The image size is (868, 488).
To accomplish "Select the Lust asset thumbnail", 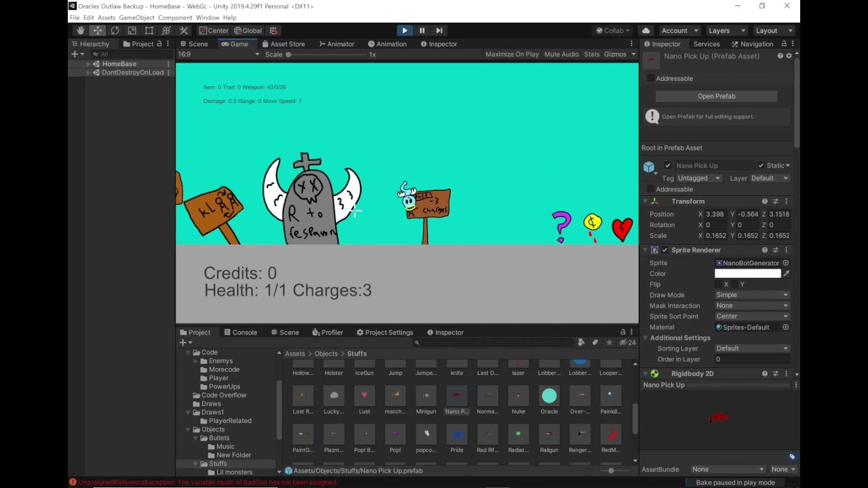I will 364,396.
